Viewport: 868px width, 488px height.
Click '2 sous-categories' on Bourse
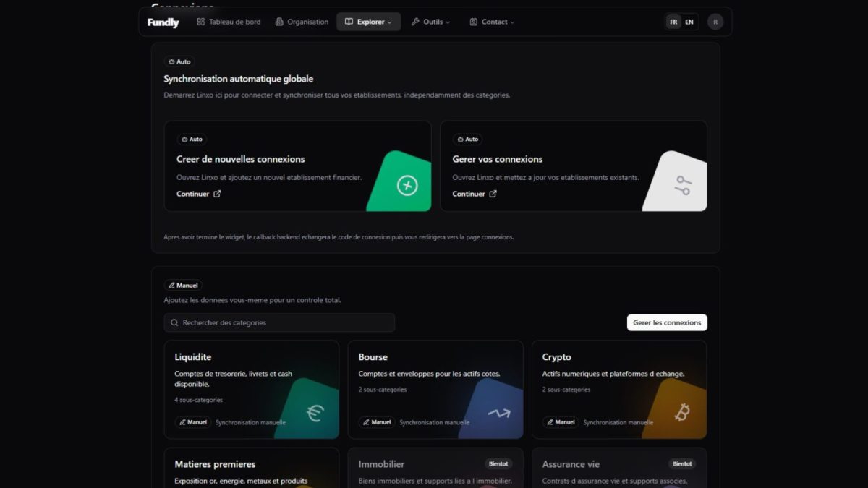click(383, 390)
